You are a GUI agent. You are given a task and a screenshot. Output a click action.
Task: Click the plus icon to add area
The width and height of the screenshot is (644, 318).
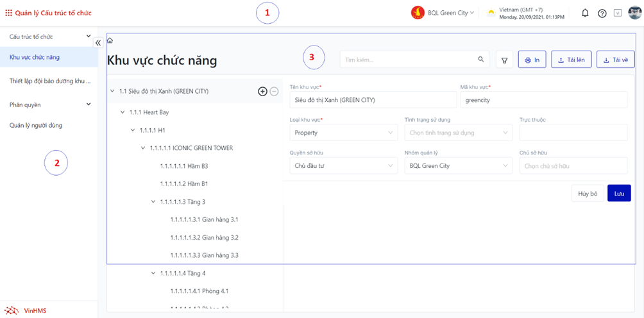click(x=262, y=92)
